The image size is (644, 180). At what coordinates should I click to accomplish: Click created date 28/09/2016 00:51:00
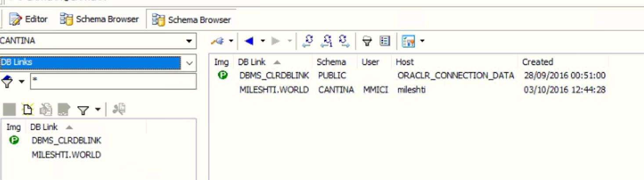click(x=565, y=76)
